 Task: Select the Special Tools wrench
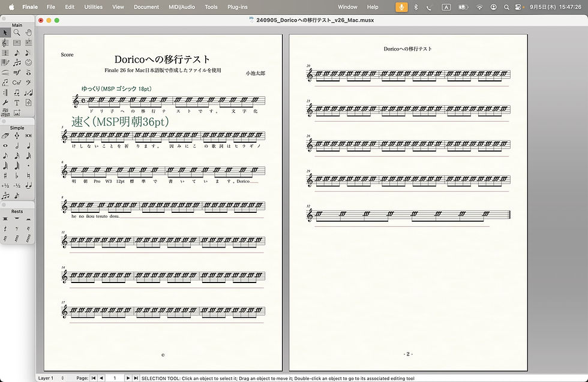point(5,103)
